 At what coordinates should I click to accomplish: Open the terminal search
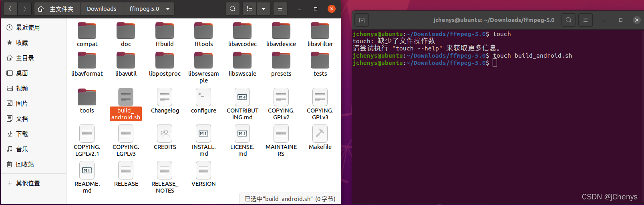tap(568, 20)
